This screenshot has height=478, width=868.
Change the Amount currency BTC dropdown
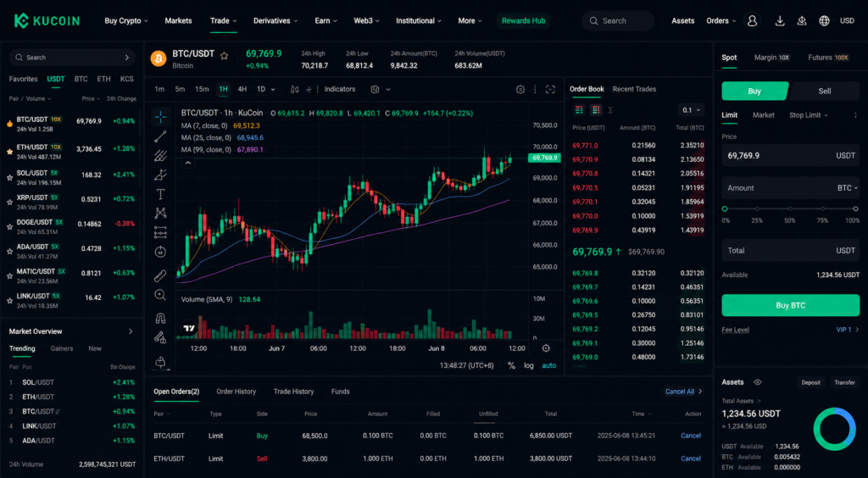coord(848,188)
